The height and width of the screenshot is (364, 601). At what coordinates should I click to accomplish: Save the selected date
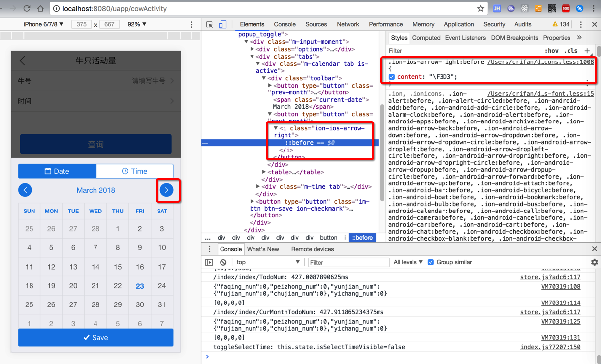point(95,338)
